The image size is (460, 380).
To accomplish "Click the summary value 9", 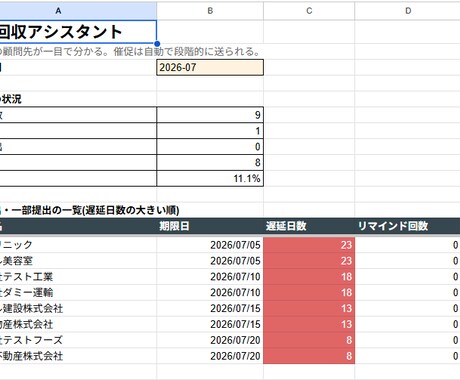I will pyautogui.click(x=210, y=115).
